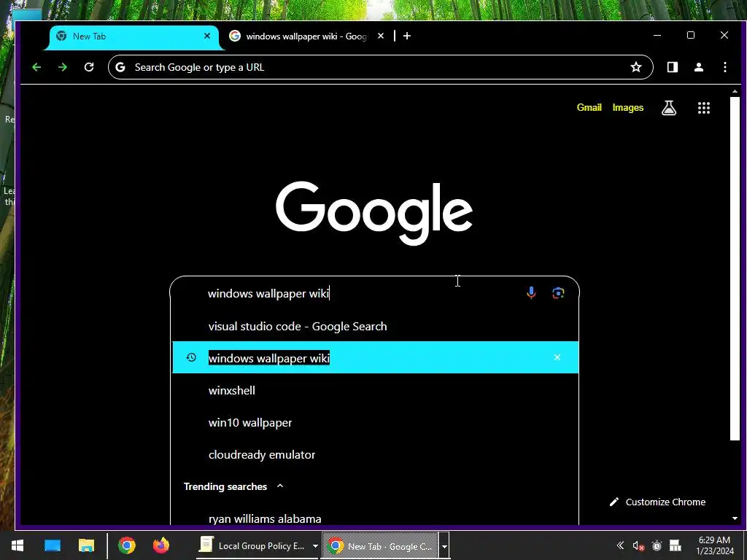Pick trending search 'ryan williams alabama'

[x=375, y=518]
